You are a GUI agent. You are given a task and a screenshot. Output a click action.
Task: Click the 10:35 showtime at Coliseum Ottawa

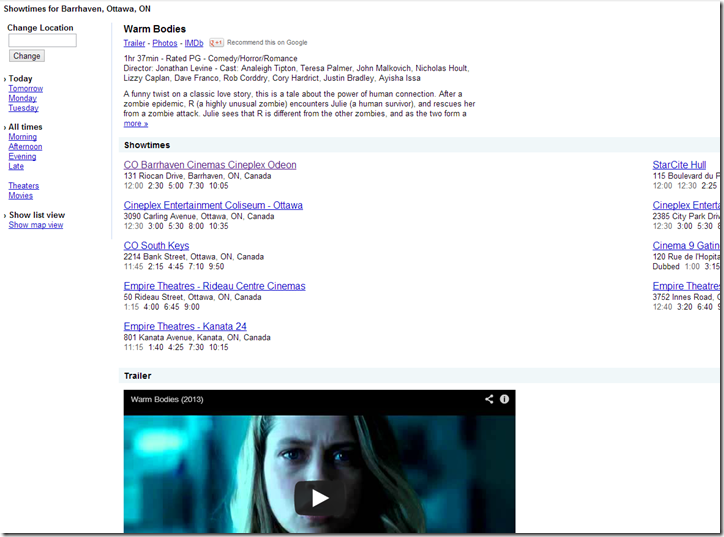(x=218, y=226)
